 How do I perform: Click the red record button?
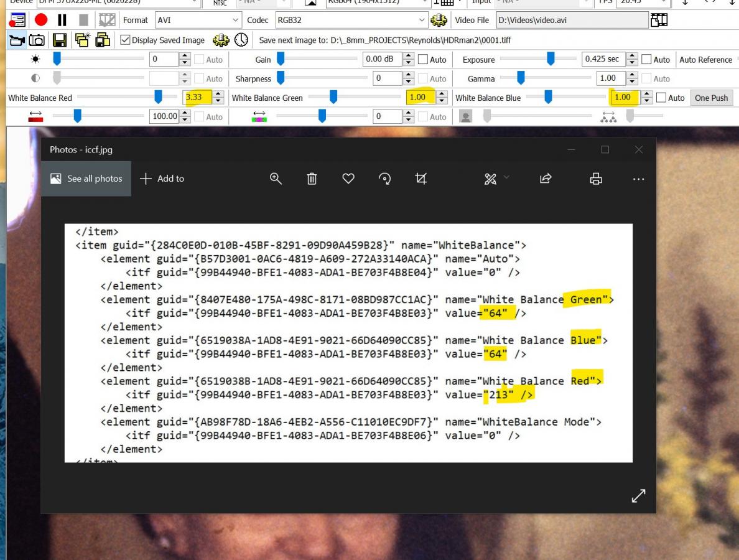point(41,20)
